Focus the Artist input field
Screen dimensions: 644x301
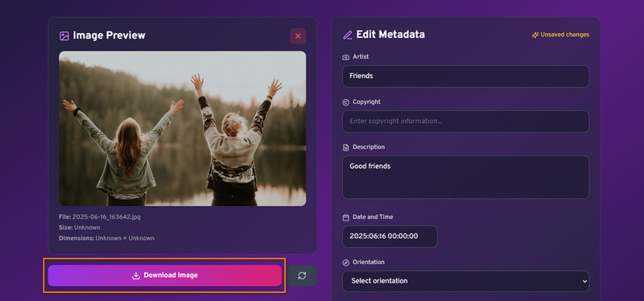[466, 76]
